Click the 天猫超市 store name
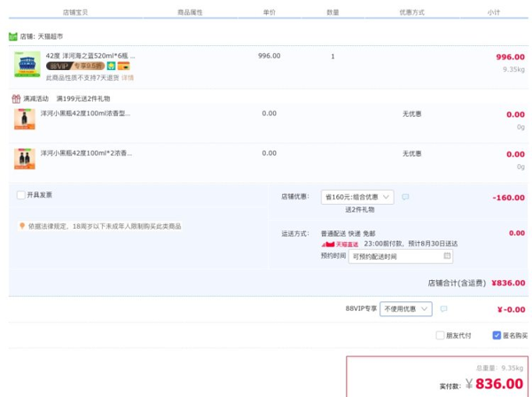The width and height of the screenshot is (532, 397). 51,36
